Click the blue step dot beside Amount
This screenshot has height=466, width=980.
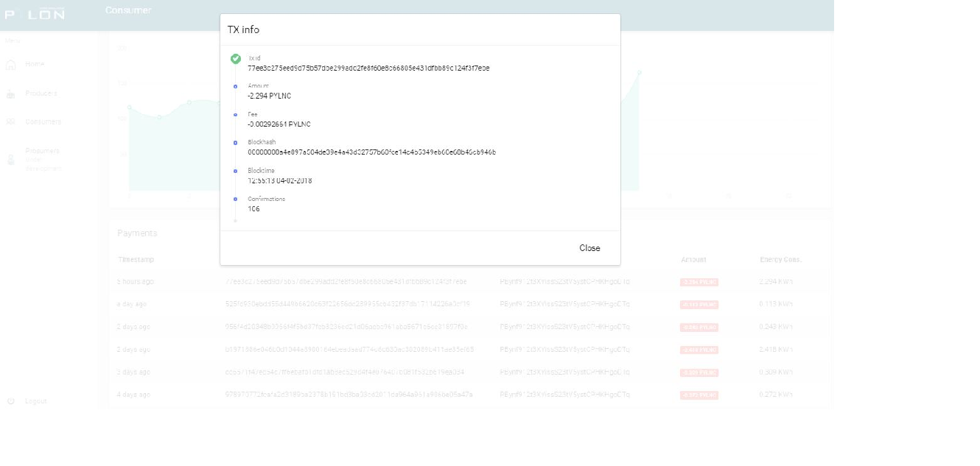pos(236,86)
